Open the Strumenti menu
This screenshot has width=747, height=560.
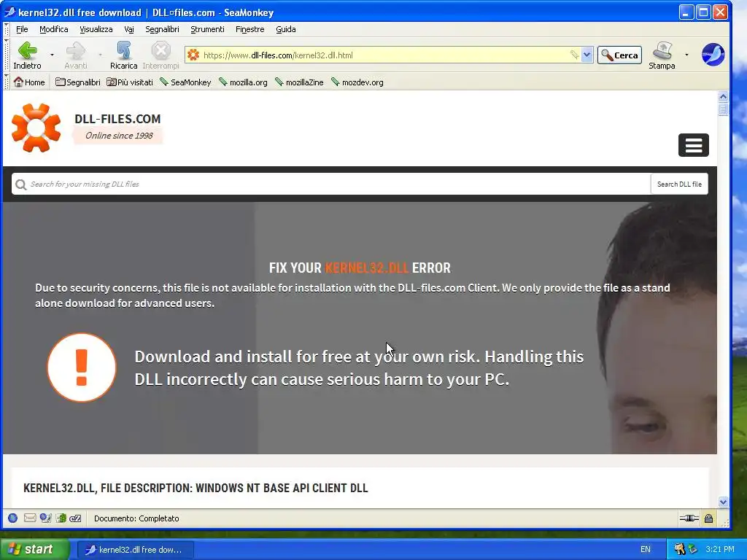pyautogui.click(x=207, y=29)
